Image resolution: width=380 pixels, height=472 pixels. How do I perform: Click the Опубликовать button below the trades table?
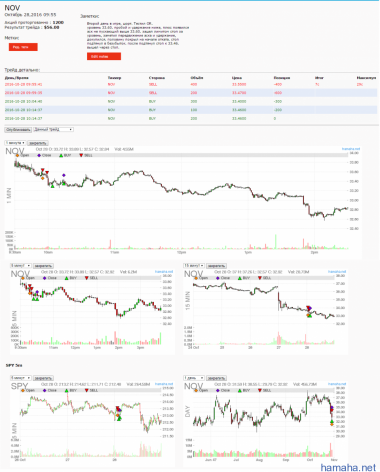(18, 130)
